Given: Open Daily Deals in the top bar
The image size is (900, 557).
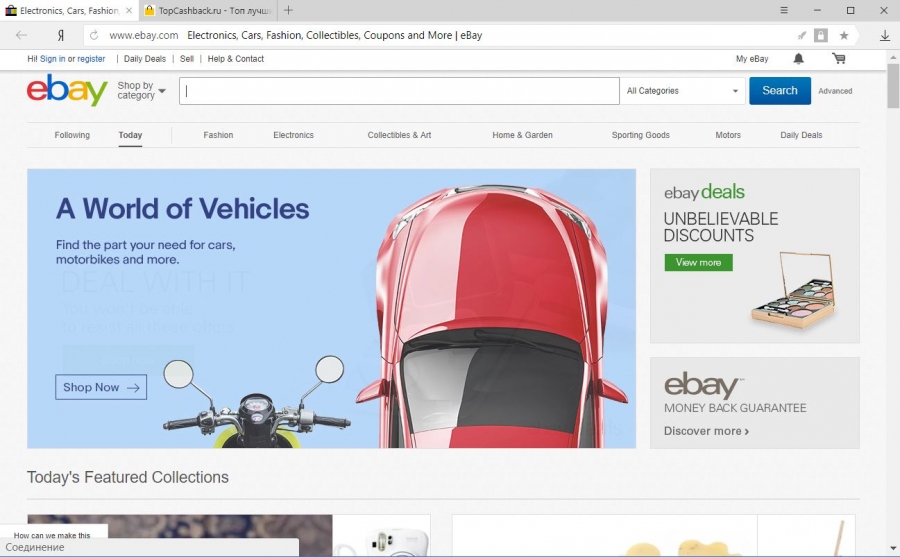Looking at the screenshot, I should 145,59.
